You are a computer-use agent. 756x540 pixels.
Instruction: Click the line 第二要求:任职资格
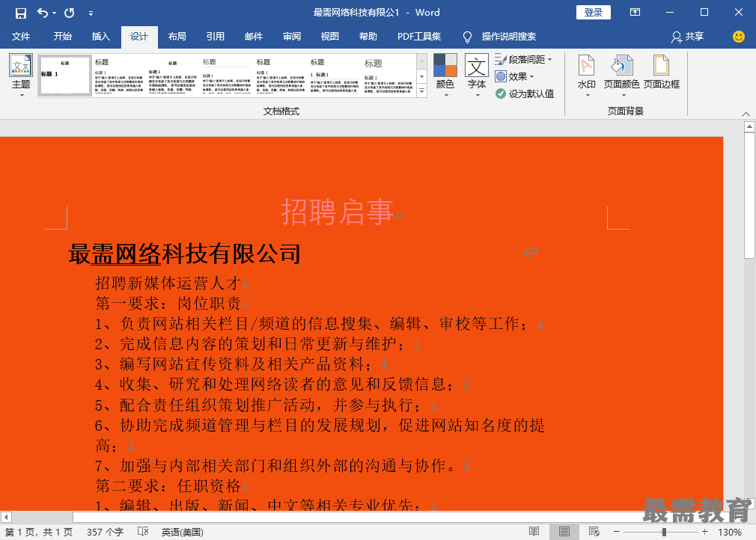[x=168, y=485]
